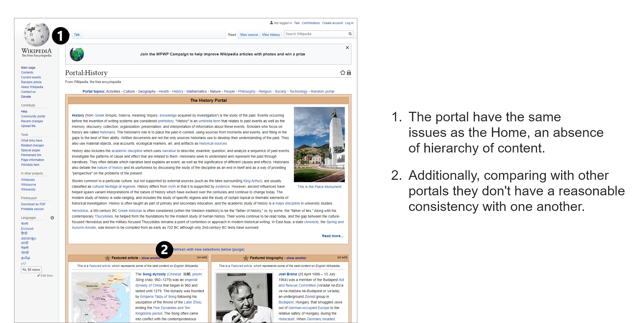Image resolution: width=644 pixels, height=323 pixels.
Task: Open the Song dynasty map thumbnail
Action: [101, 297]
